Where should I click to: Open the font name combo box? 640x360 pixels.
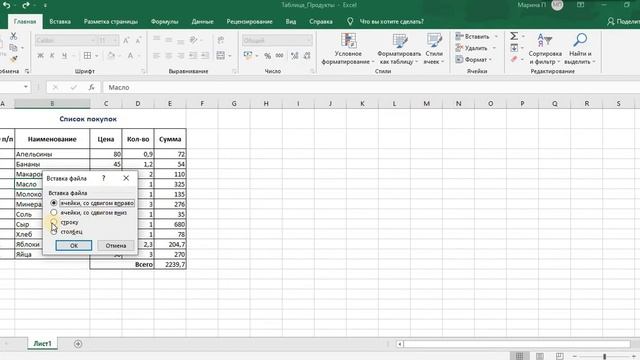[x=65, y=40]
